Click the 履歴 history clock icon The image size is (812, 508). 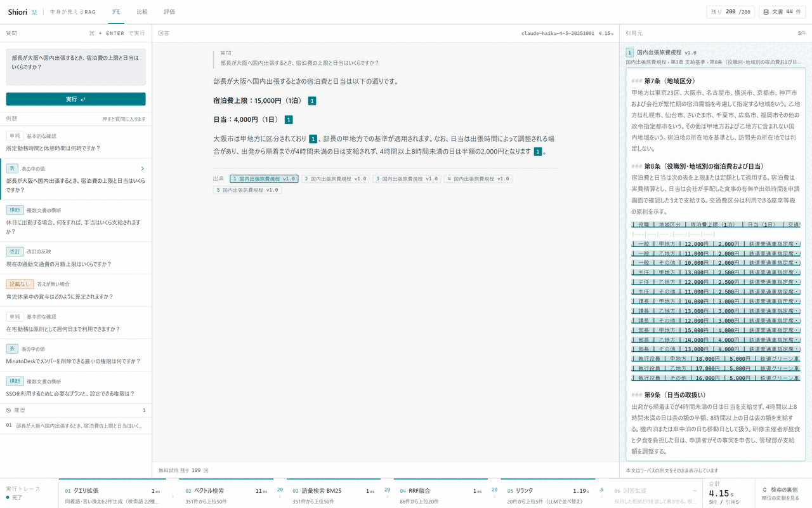(9, 410)
